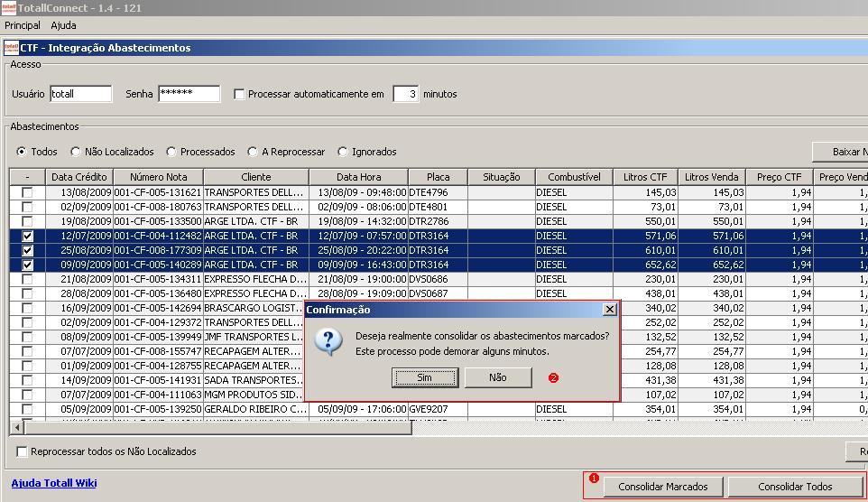Click the Litros Venda value 610,01

coord(711,250)
